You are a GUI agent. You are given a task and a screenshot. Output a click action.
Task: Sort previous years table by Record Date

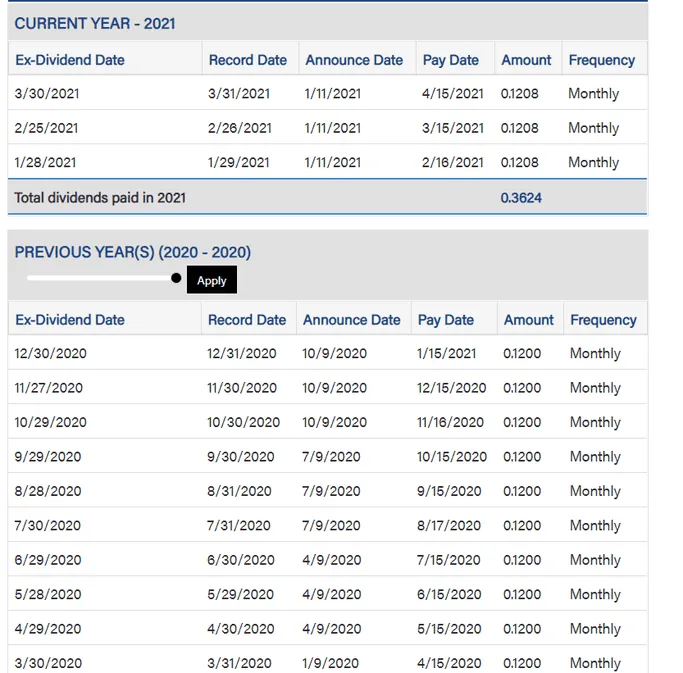247,320
